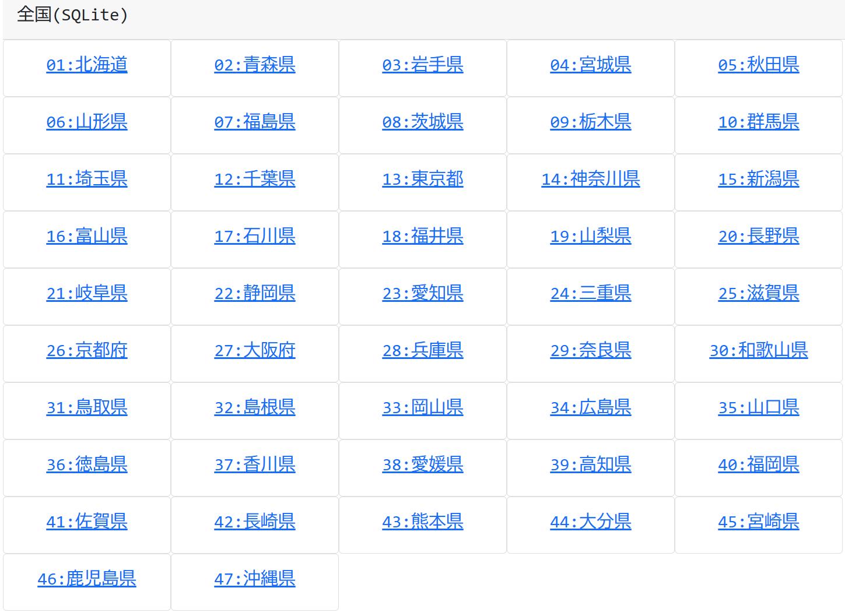Viewport: 845px width, 616px height.
Task: Select the 38:愛媛県 link
Action: tap(423, 464)
